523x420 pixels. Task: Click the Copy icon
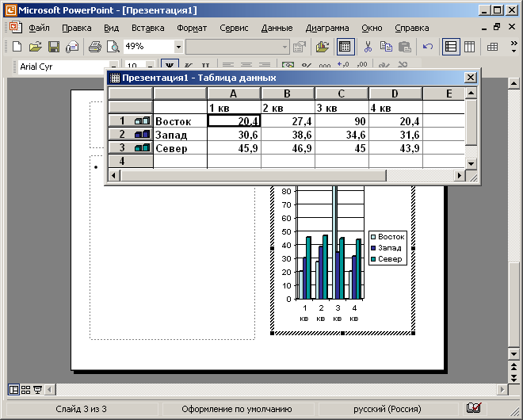point(386,47)
